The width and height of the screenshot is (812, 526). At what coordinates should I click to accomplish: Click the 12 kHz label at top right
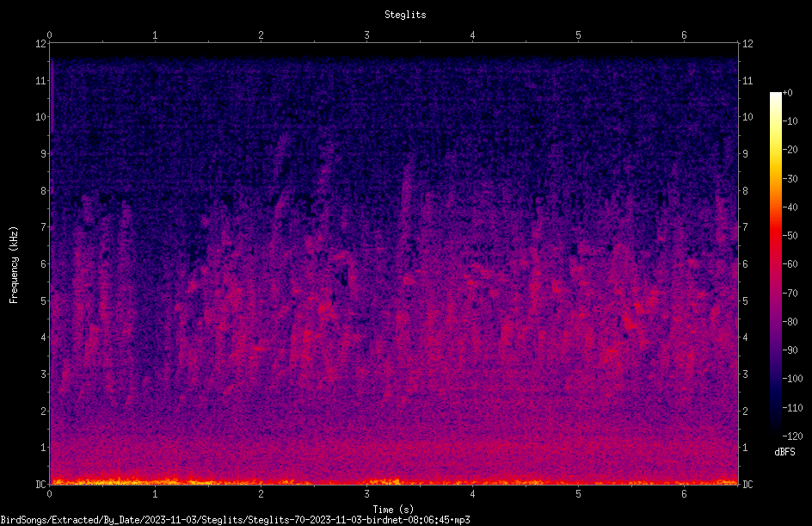click(747, 44)
